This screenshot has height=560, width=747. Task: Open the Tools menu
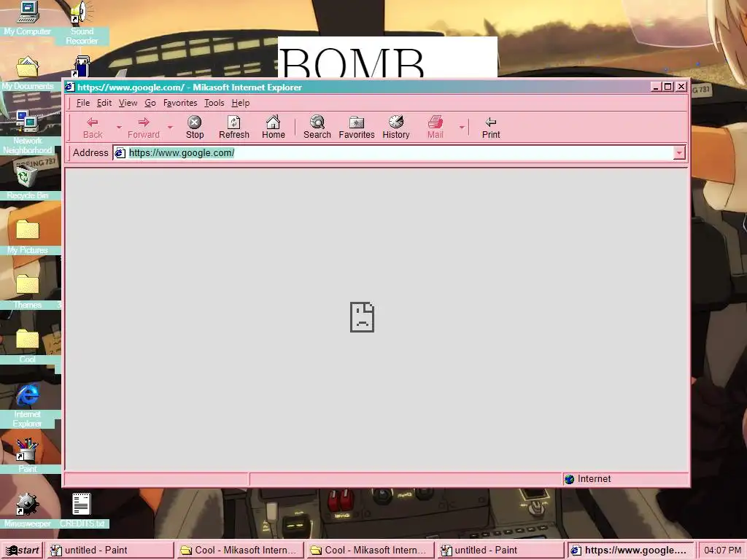pos(214,103)
